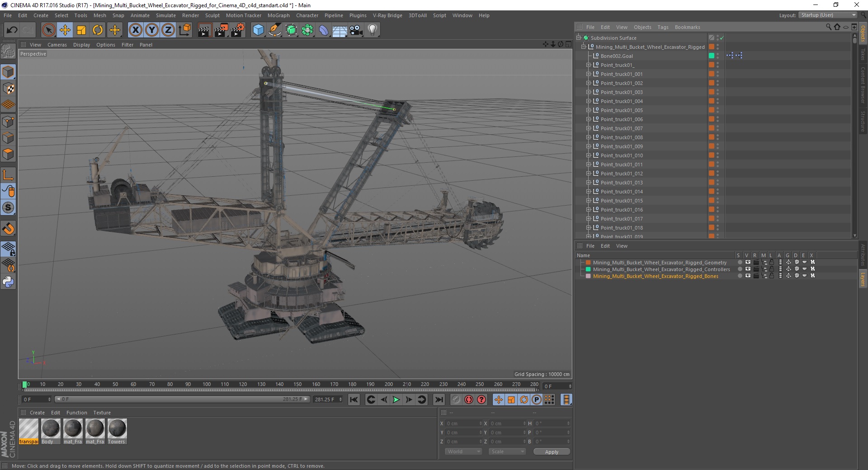Expand the Point_truck01_005 node
The height and width of the screenshot is (470, 868).
589,110
